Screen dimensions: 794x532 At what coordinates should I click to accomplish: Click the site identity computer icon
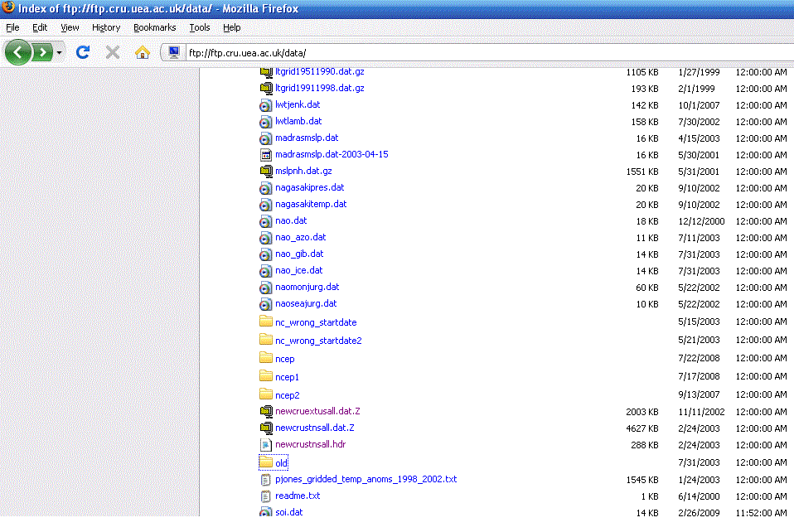(x=174, y=52)
